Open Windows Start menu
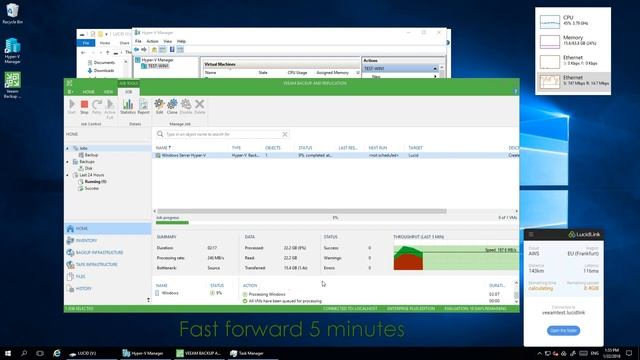The width and height of the screenshot is (640, 360). coord(7,353)
